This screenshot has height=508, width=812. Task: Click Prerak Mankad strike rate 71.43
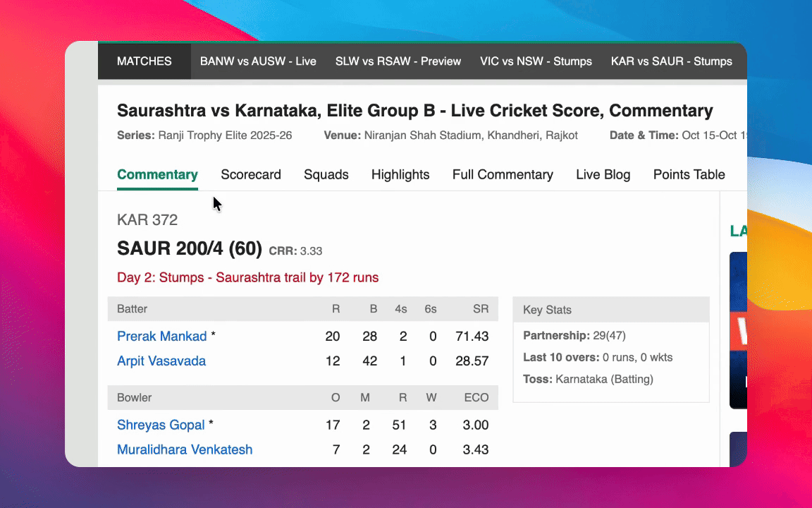pos(472,337)
